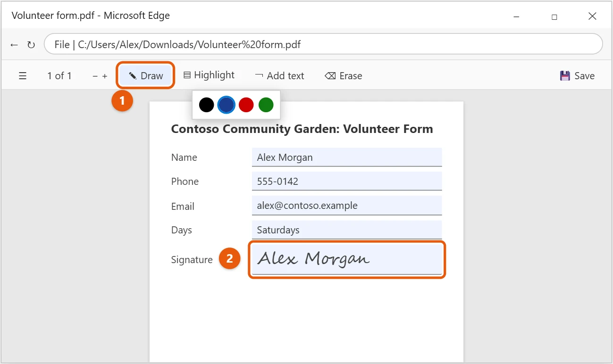Go back with the left arrow icon

(x=14, y=45)
